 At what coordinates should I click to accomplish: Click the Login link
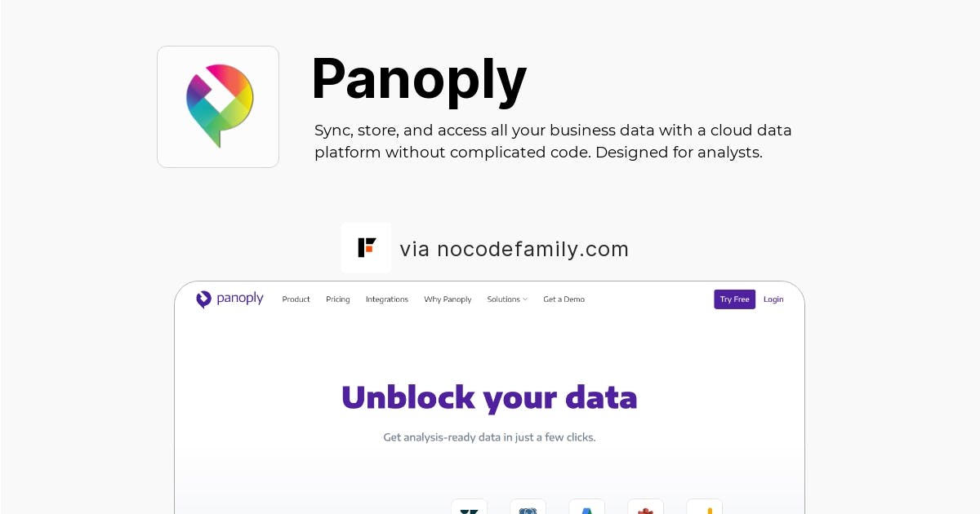click(773, 299)
